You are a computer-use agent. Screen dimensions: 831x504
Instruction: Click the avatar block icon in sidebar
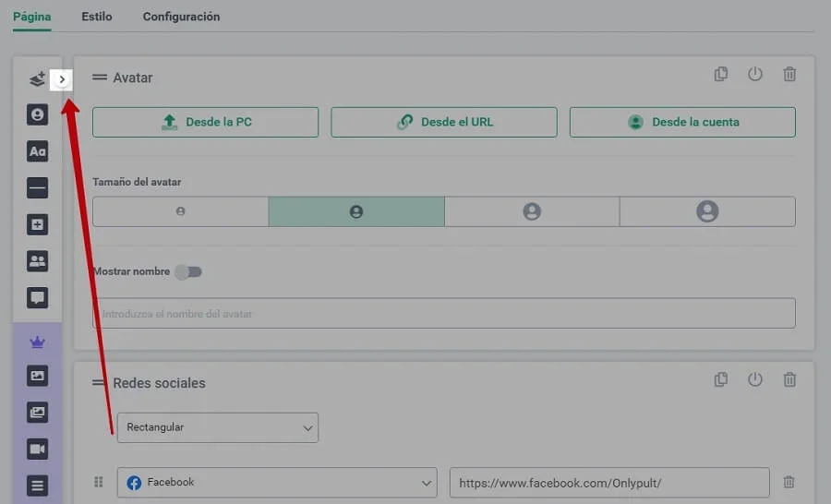(x=37, y=115)
